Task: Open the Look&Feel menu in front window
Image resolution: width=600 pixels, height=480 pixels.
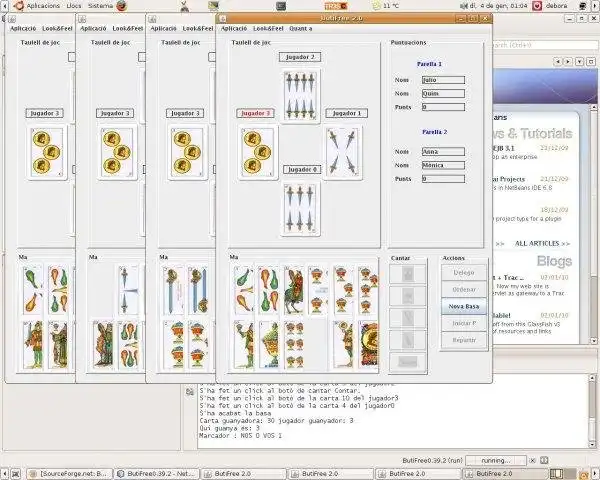Action: tap(266, 29)
